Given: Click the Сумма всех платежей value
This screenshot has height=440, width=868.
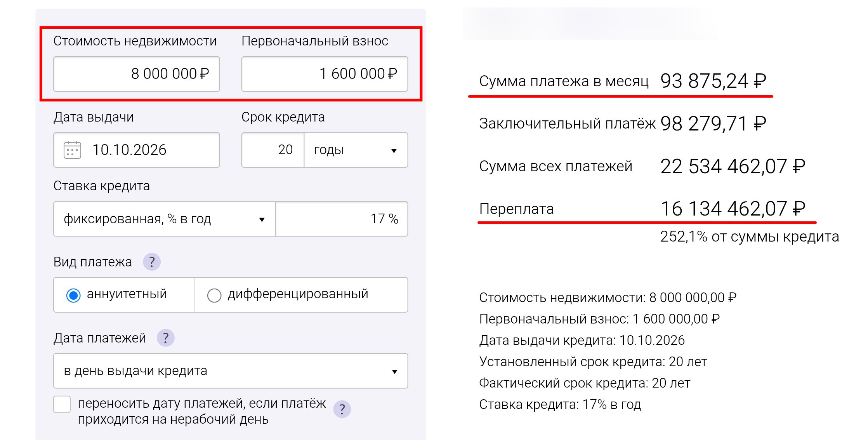Looking at the screenshot, I should click(733, 166).
